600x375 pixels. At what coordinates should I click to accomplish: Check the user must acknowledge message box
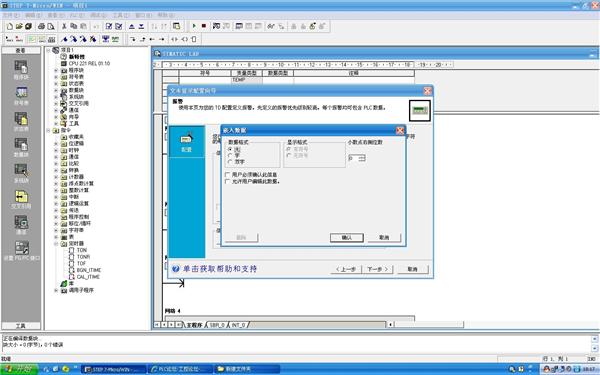228,174
